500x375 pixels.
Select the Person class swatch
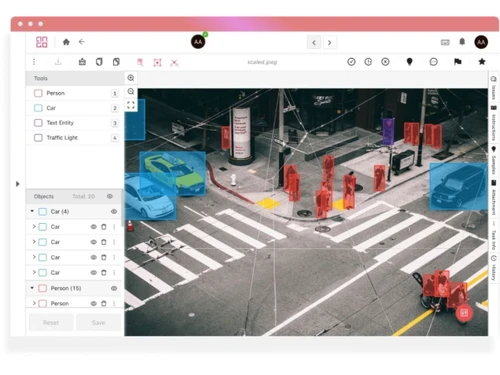click(x=38, y=93)
